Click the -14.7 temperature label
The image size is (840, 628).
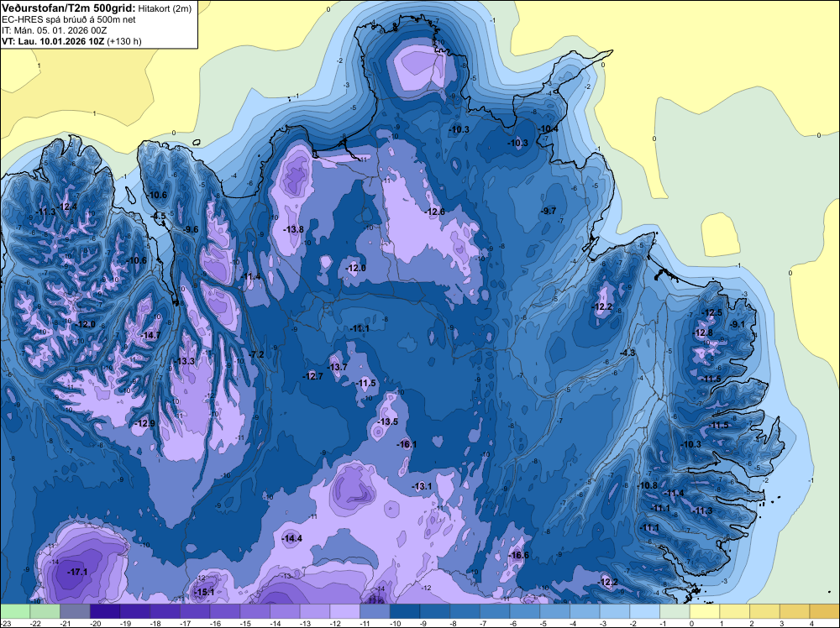coord(150,336)
